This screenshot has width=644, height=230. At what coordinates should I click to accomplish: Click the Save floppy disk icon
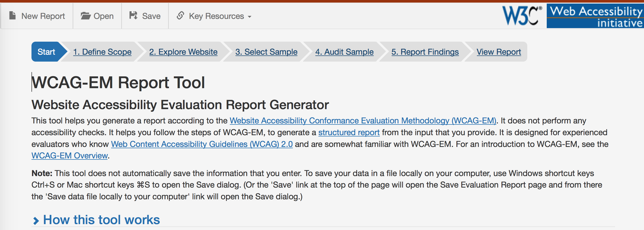point(133,16)
